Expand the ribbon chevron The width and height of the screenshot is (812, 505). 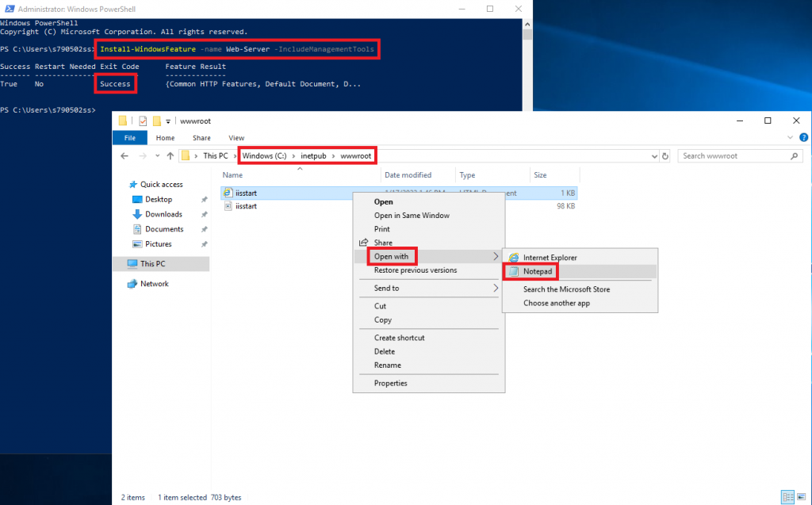click(790, 138)
